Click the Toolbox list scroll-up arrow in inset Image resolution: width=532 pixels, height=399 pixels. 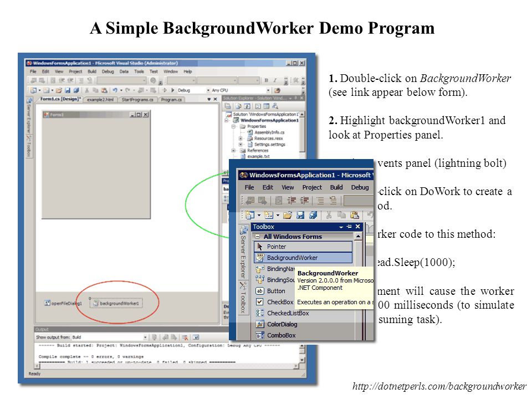coord(358,236)
